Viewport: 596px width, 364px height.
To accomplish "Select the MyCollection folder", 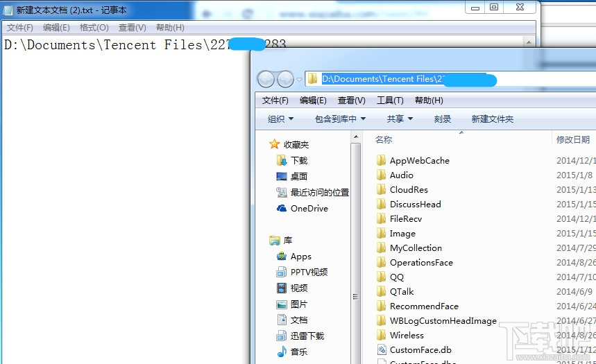I will [416, 248].
